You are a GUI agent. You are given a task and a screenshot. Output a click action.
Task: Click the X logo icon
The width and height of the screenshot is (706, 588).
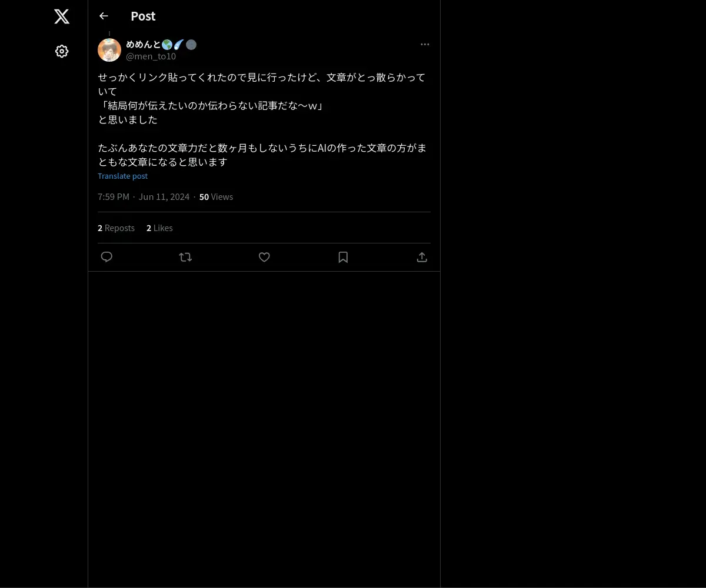pyautogui.click(x=62, y=16)
